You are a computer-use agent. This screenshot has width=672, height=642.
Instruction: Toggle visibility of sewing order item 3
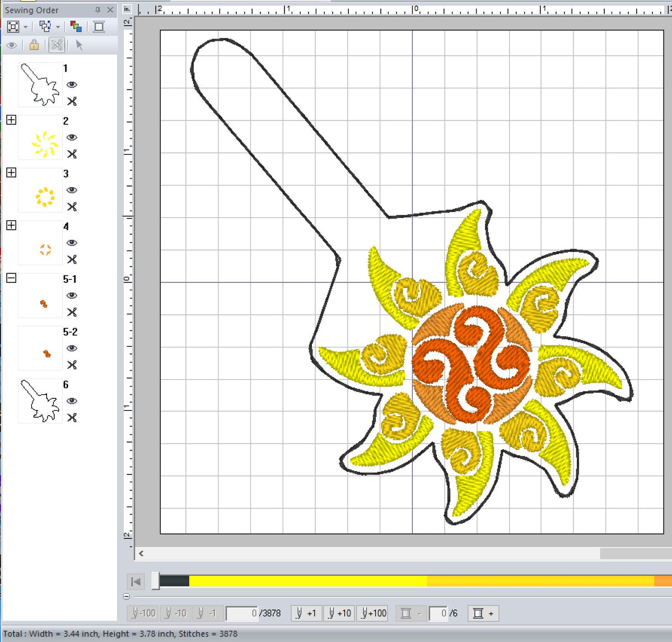72,190
